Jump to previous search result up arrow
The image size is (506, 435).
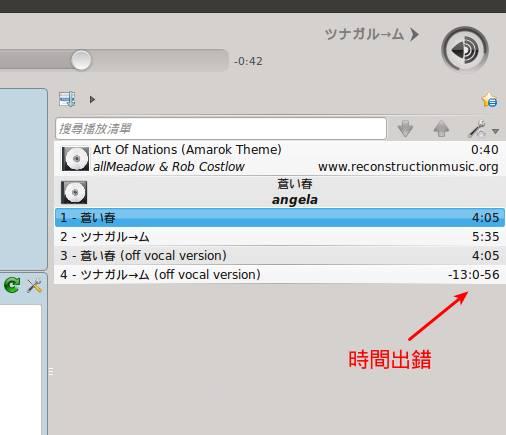tap(441, 129)
